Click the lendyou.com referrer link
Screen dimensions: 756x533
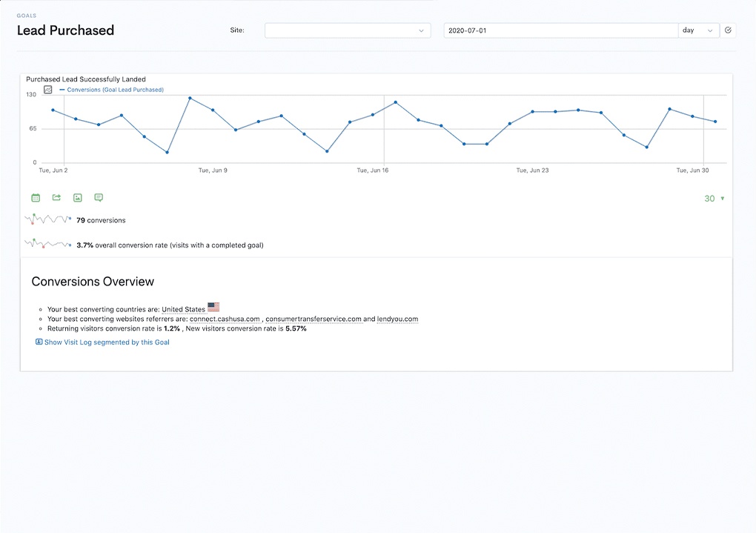pos(397,319)
